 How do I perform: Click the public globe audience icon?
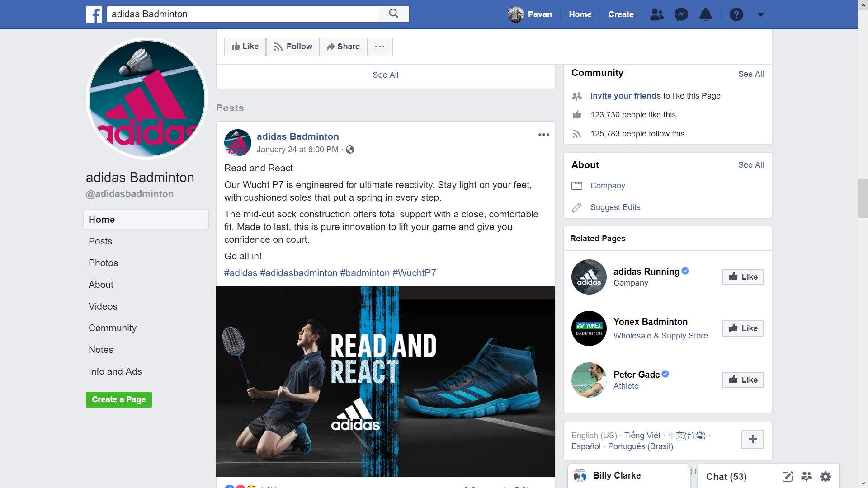pyautogui.click(x=350, y=150)
